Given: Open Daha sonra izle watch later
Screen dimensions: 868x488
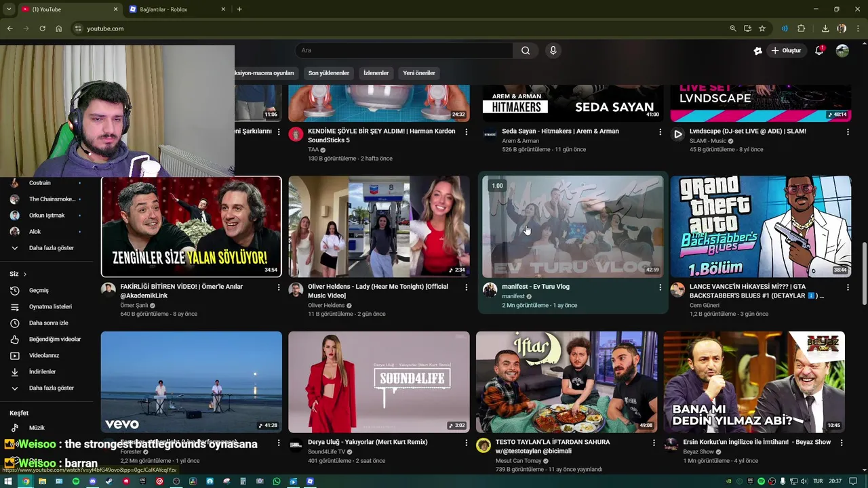Looking at the screenshot, I should pyautogui.click(x=47, y=323).
